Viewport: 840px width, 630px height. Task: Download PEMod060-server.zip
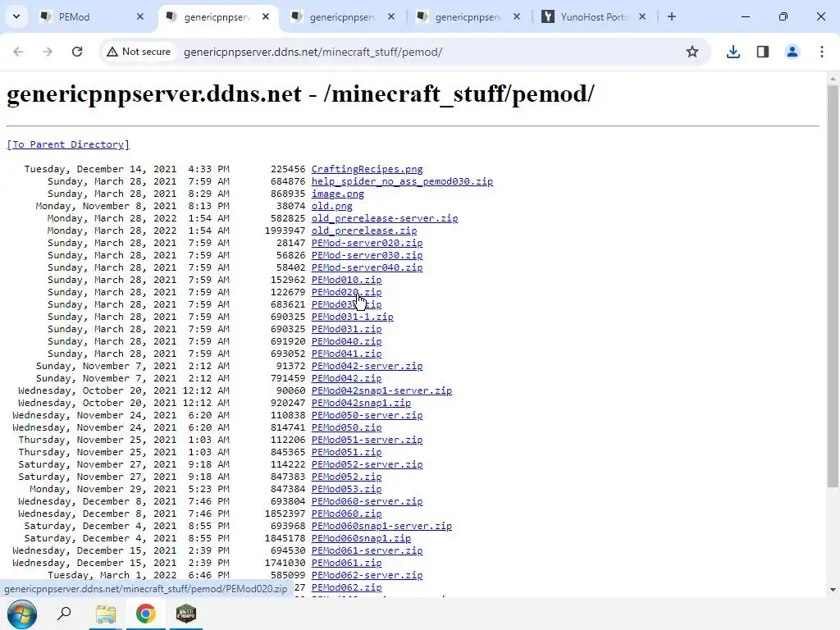367,502
